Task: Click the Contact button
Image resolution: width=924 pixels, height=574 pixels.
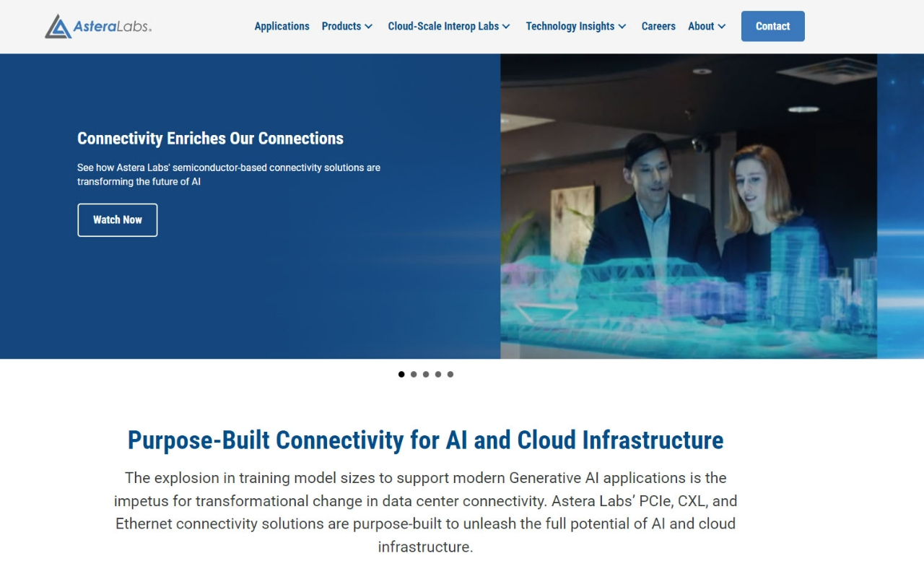Action: coord(772,26)
